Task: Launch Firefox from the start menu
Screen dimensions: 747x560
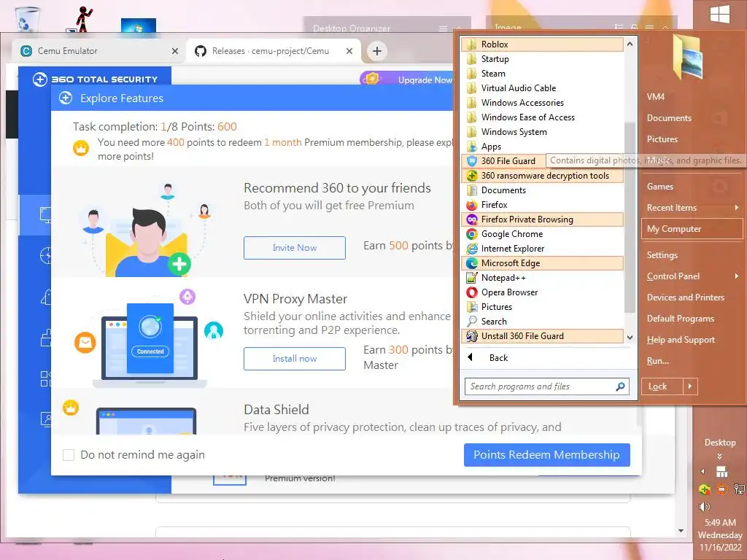Action: pyautogui.click(x=542, y=205)
